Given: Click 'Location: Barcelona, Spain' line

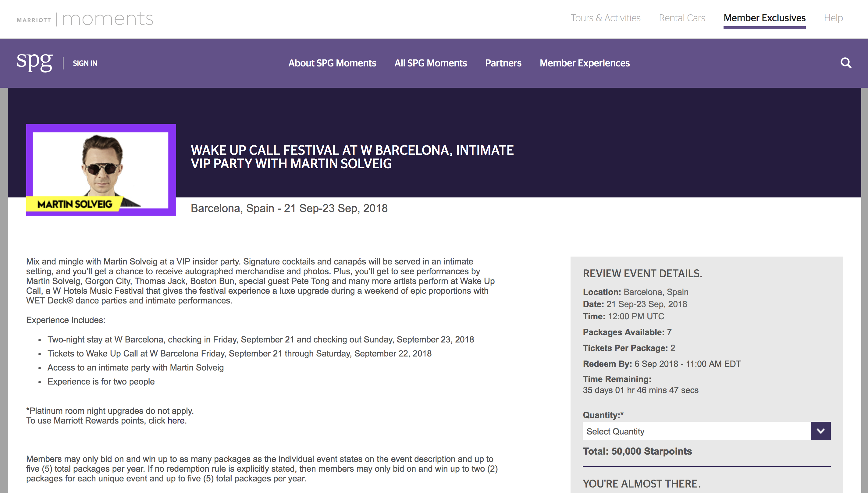Looking at the screenshot, I should pos(635,292).
